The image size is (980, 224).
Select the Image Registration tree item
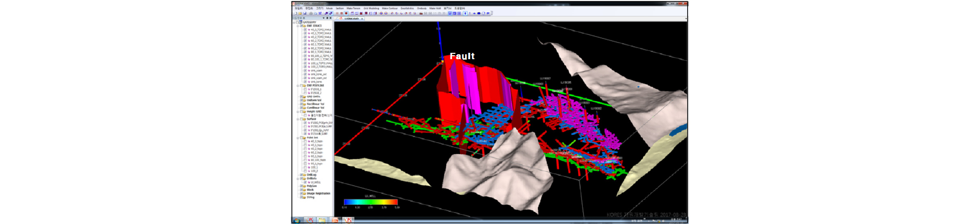pyautogui.click(x=318, y=193)
